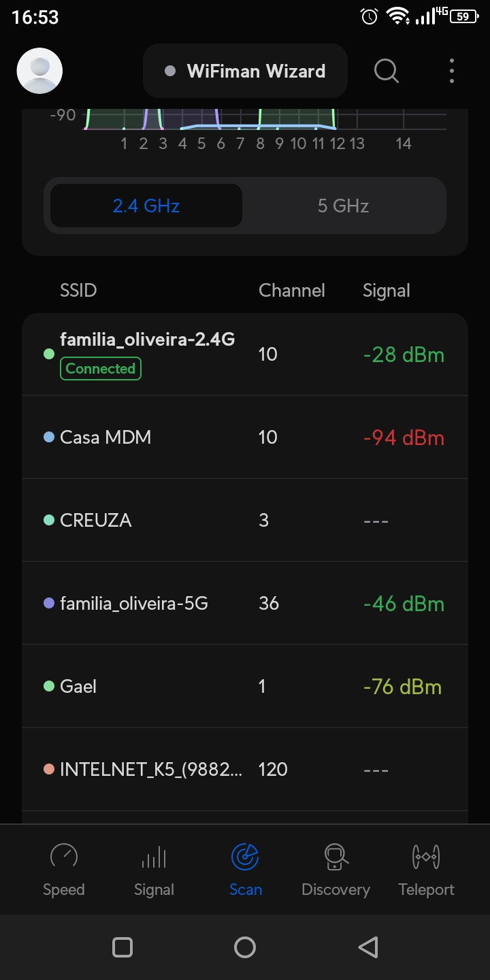490x980 pixels.
Task: Open the WiFiman Wizard device selector
Action: [x=245, y=71]
